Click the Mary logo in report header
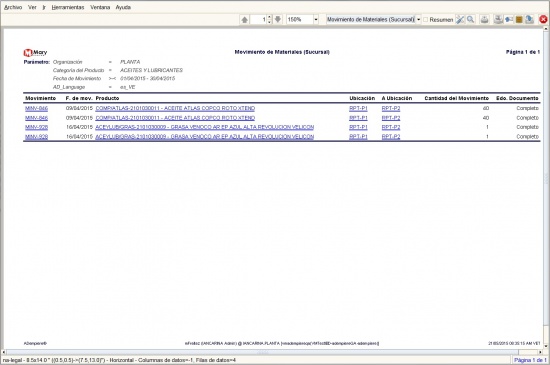This screenshot has height=365, width=550. pos(35,53)
